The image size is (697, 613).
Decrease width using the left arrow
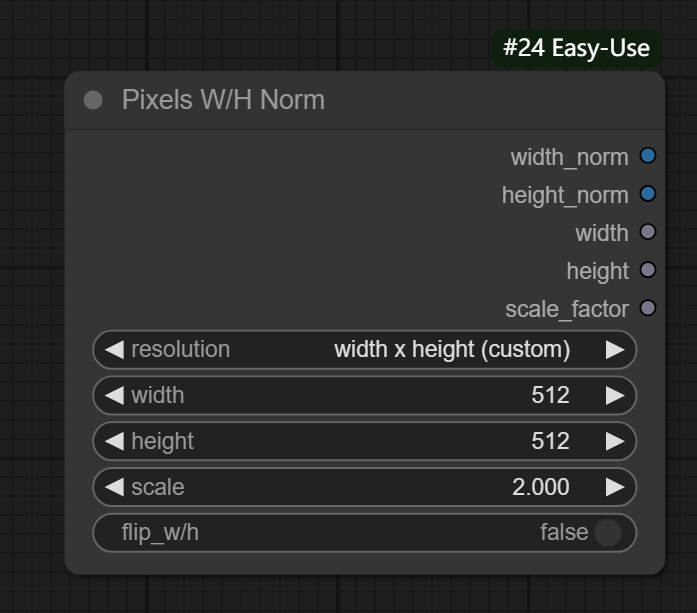click(x=114, y=395)
